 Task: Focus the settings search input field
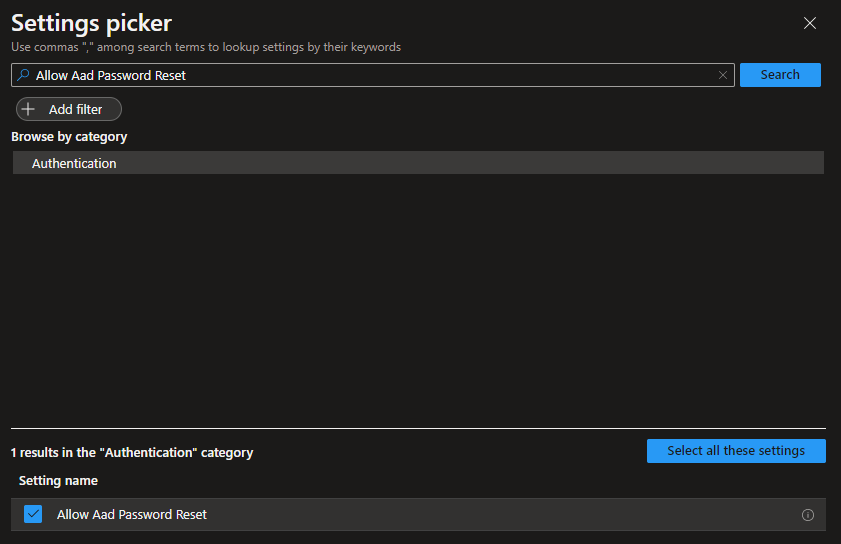[x=370, y=75]
